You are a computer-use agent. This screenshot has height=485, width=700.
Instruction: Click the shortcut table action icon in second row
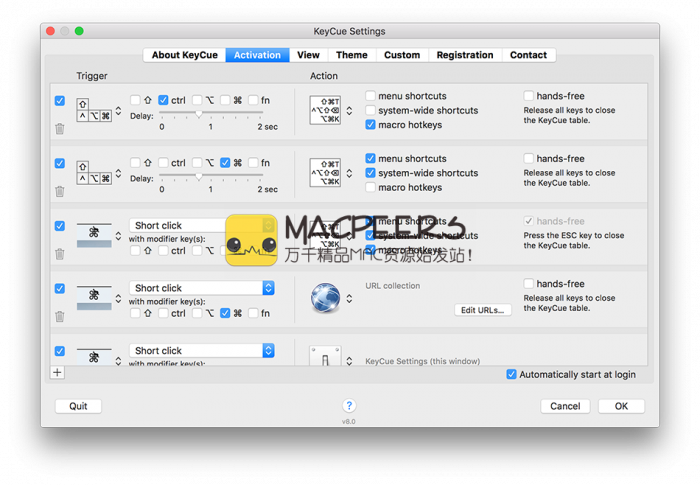click(325, 173)
